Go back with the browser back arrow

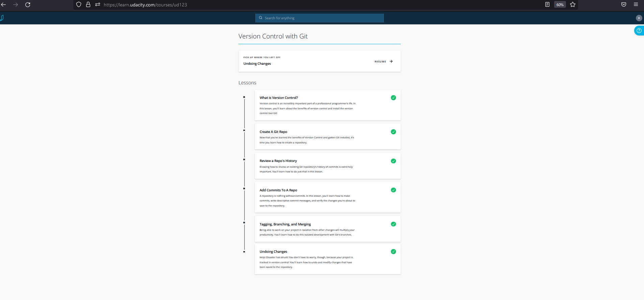[x=4, y=5]
